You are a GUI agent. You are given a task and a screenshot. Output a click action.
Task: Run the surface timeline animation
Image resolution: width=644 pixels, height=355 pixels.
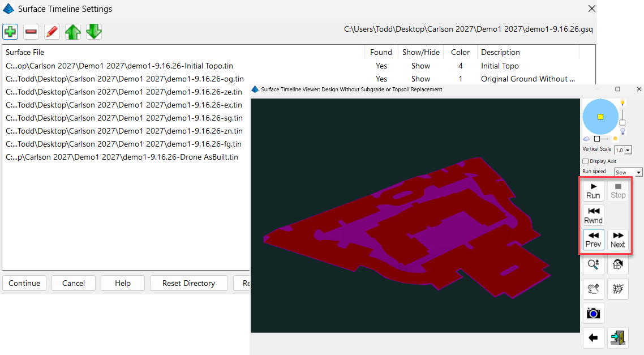(593, 191)
